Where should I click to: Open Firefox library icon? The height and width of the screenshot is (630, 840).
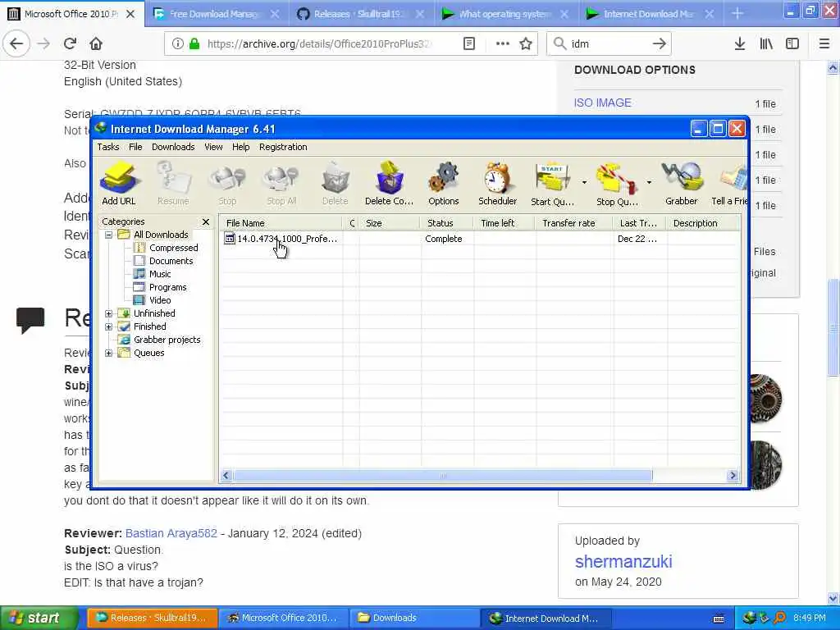(x=766, y=44)
